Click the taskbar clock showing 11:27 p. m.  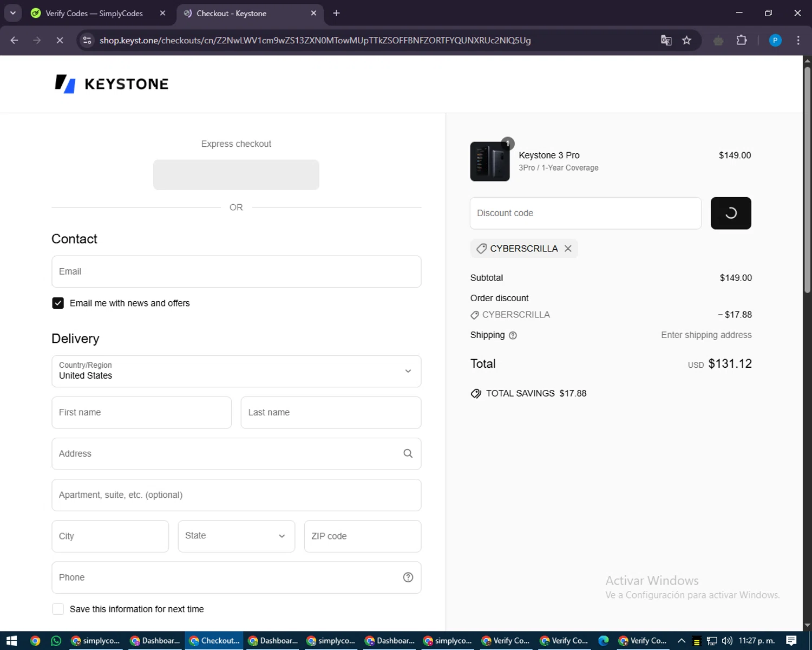757,641
